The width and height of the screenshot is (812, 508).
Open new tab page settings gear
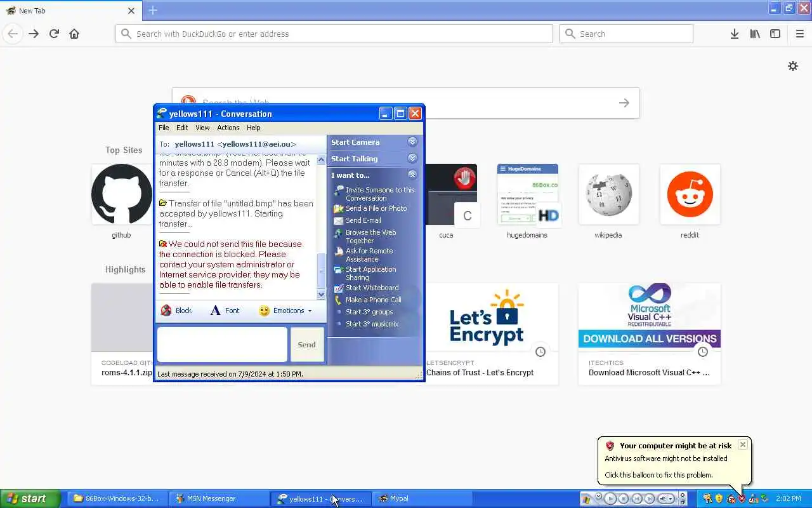(793, 66)
